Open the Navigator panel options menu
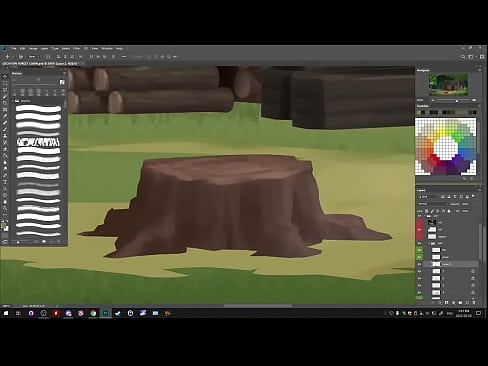488x366 pixels. [x=480, y=70]
